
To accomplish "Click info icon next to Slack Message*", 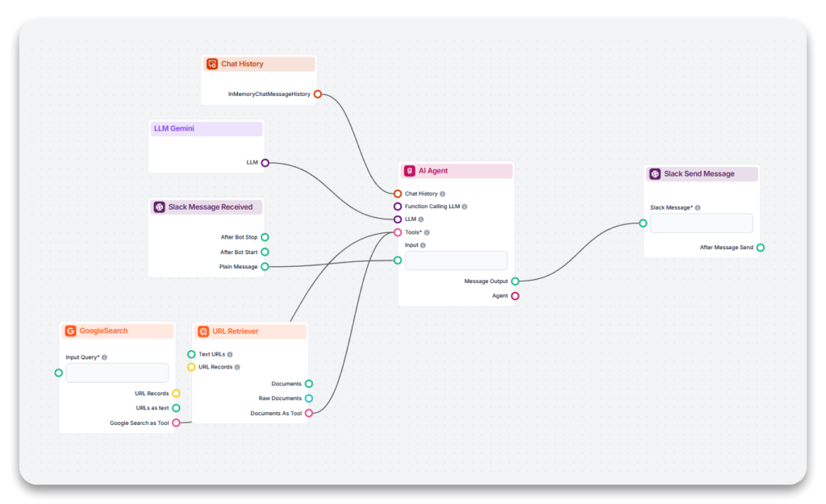I will click(698, 207).
